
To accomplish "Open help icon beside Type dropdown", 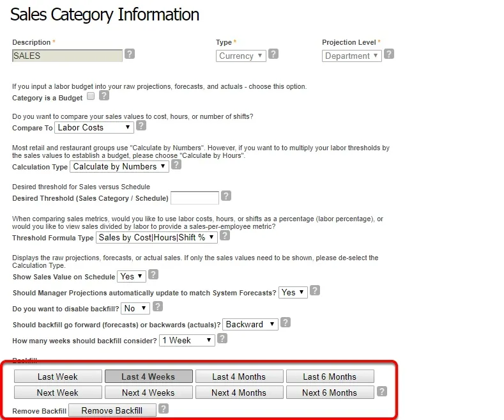I will click(x=273, y=54).
